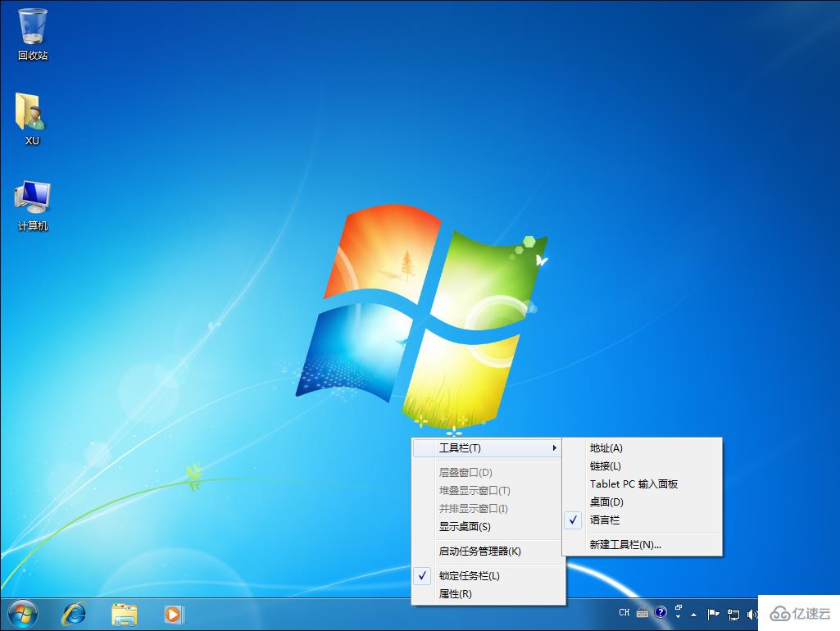This screenshot has width=840, height=631.
Task: Click the network connection tray icon
Action: pos(733,615)
